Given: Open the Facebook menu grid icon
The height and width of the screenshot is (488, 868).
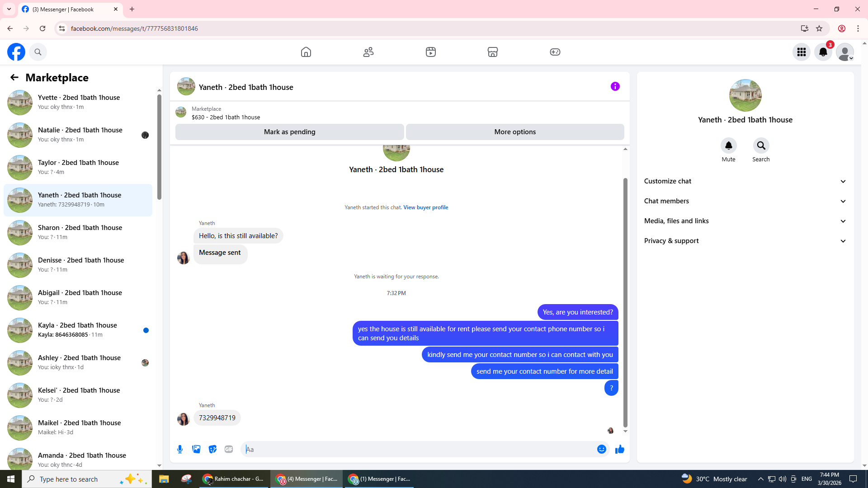Looking at the screenshot, I should pyautogui.click(x=801, y=52).
